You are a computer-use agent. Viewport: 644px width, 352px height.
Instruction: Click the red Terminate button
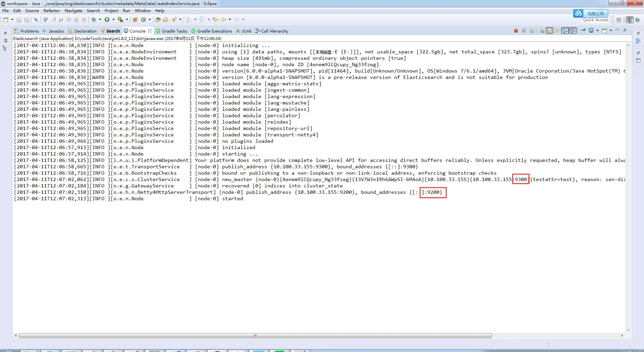pyautogui.click(x=516, y=31)
